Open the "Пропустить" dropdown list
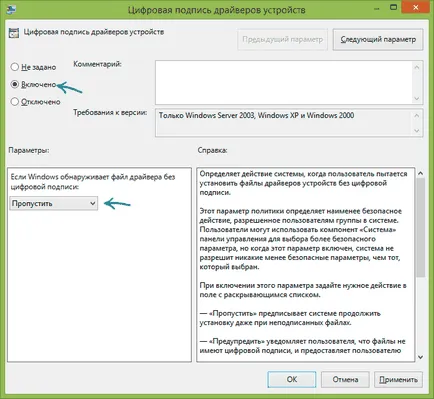Screen dimensions: 434x399 pos(54,203)
